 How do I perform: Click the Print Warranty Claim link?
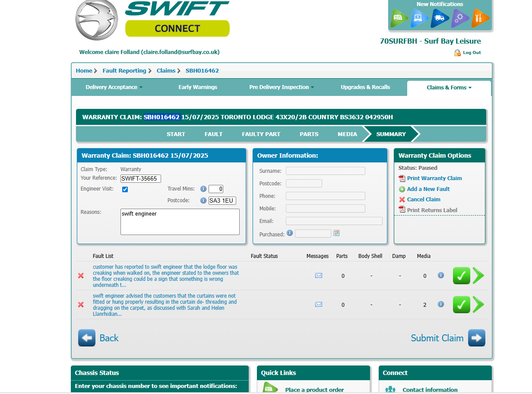point(434,178)
